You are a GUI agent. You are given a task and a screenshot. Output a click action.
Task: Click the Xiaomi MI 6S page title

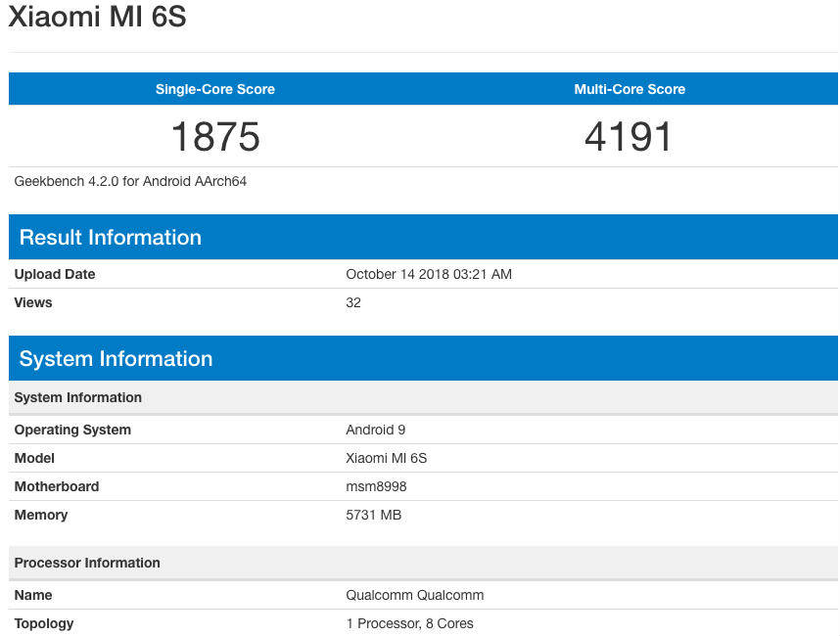(x=97, y=18)
